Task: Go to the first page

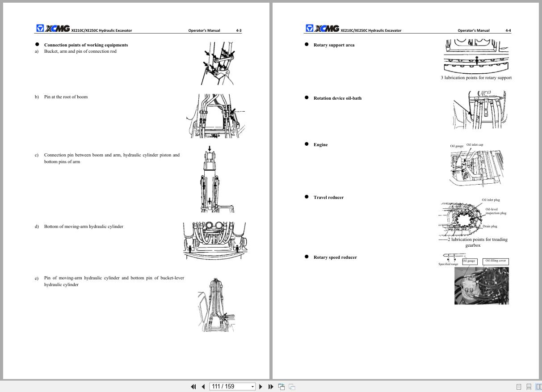Action: (x=193, y=387)
